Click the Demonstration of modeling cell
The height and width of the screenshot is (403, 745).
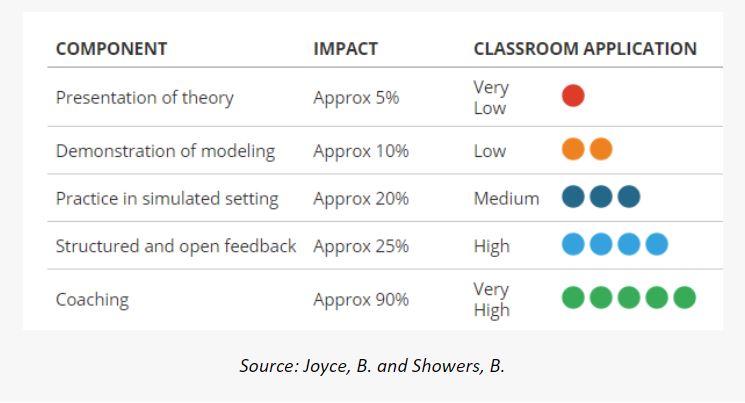[165, 151]
